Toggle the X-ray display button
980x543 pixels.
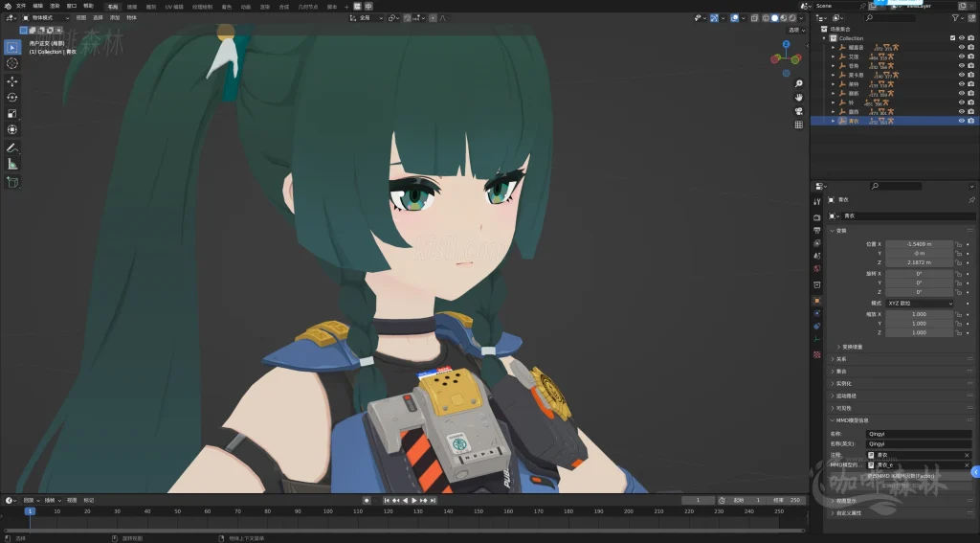click(755, 18)
